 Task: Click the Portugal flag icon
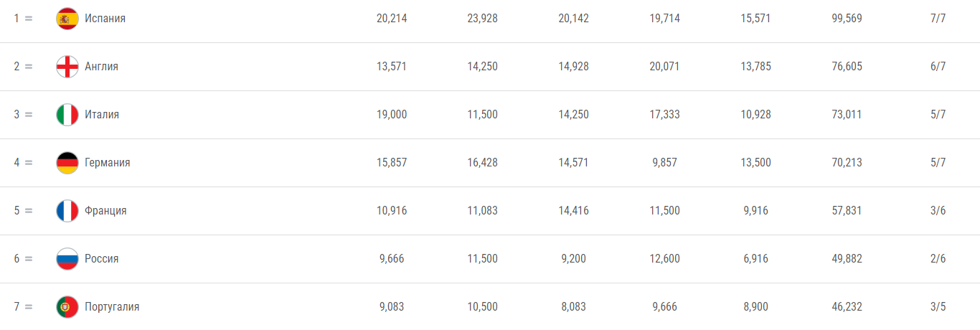pos(67,307)
